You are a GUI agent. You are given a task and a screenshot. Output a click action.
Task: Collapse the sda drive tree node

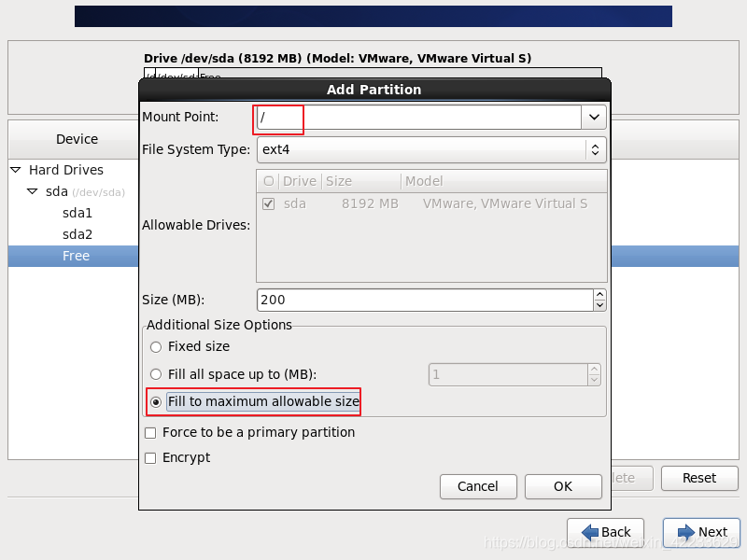click(x=32, y=191)
